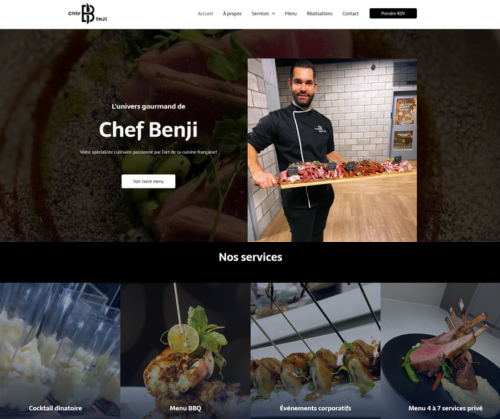
Task: Click the Cocktail dînatoire caption text
Action: (x=55, y=408)
